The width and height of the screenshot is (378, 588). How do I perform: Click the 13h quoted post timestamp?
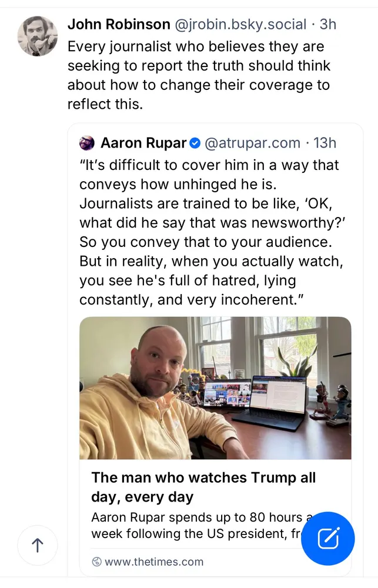pyautogui.click(x=325, y=143)
